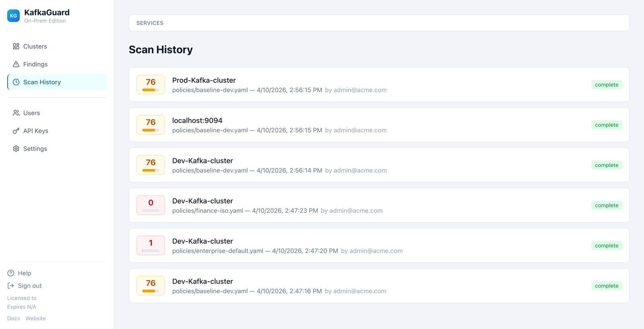The image size is (644, 329).
Task: Click the score 1 badge for enterprise-default scan
Action: pyautogui.click(x=151, y=245)
